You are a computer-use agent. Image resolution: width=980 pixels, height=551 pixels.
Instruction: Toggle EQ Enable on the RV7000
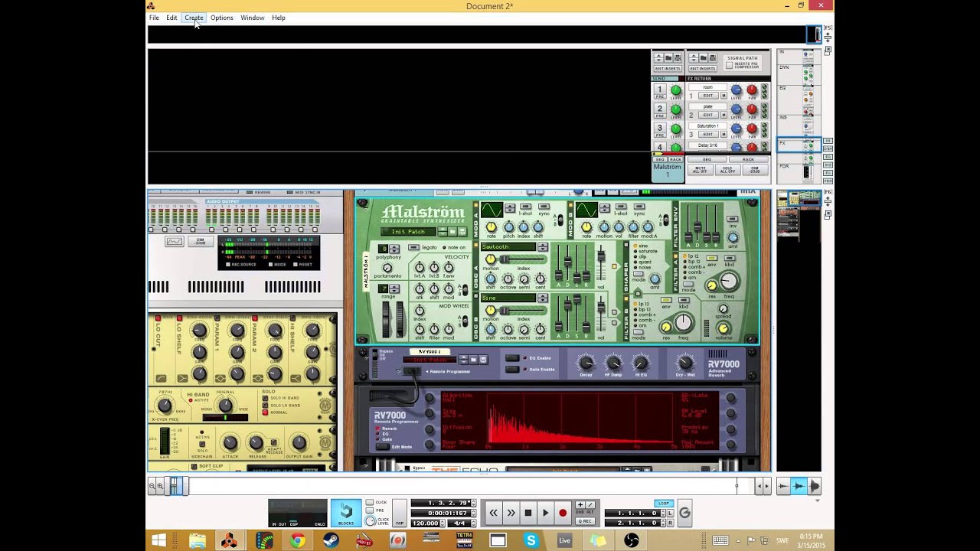(511, 357)
